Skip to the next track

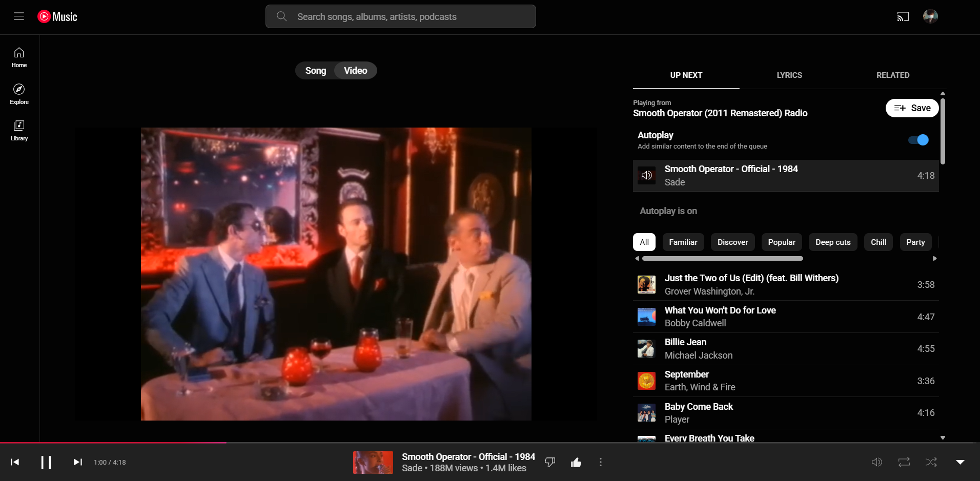coord(77,462)
